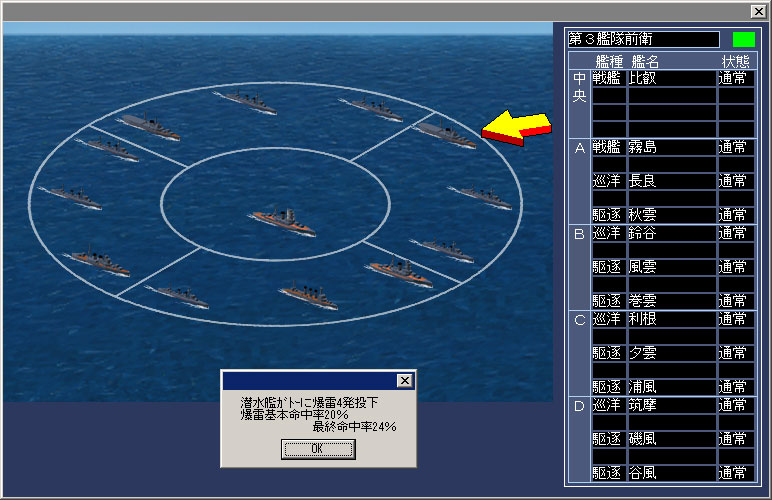
Task: Click the 戦艦 type cell beside 比叡
Action: click(x=609, y=78)
